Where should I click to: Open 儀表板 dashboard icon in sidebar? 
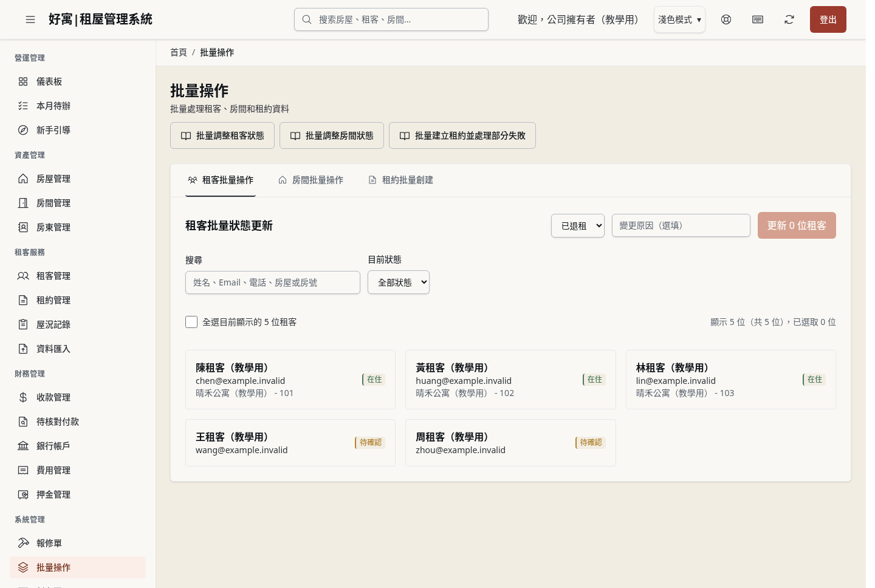23,81
